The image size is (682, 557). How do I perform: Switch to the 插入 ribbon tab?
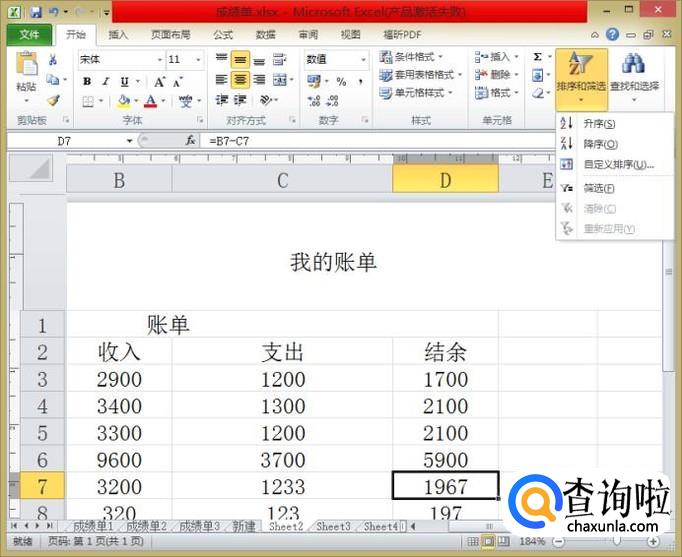coord(118,34)
